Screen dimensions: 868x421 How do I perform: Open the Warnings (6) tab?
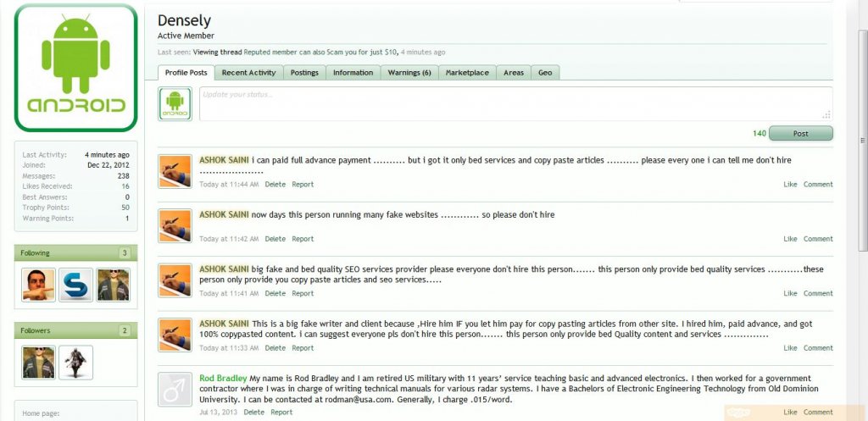(x=409, y=73)
